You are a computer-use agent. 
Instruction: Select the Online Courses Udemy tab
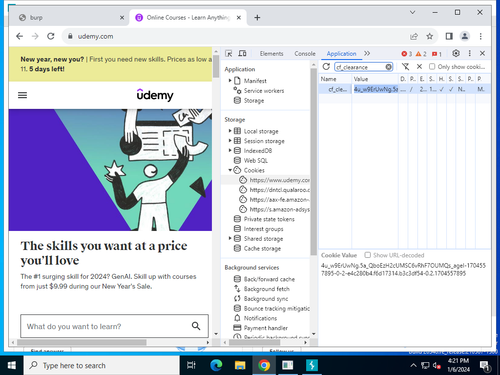(188, 18)
